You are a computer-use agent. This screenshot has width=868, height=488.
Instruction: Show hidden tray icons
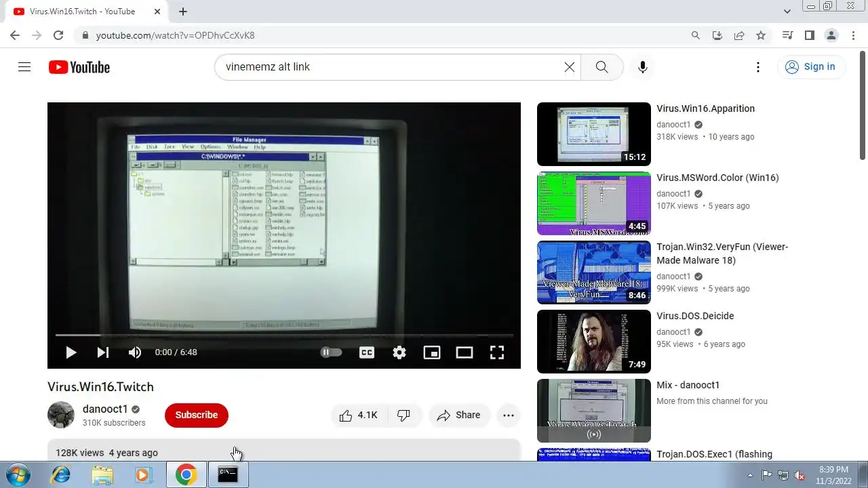[750, 475]
